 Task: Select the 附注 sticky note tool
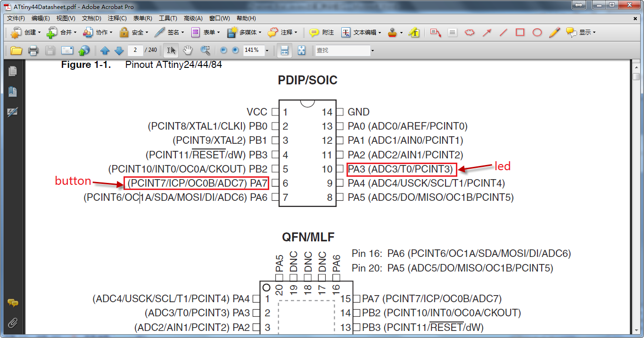pyautogui.click(x=322, y=33)
